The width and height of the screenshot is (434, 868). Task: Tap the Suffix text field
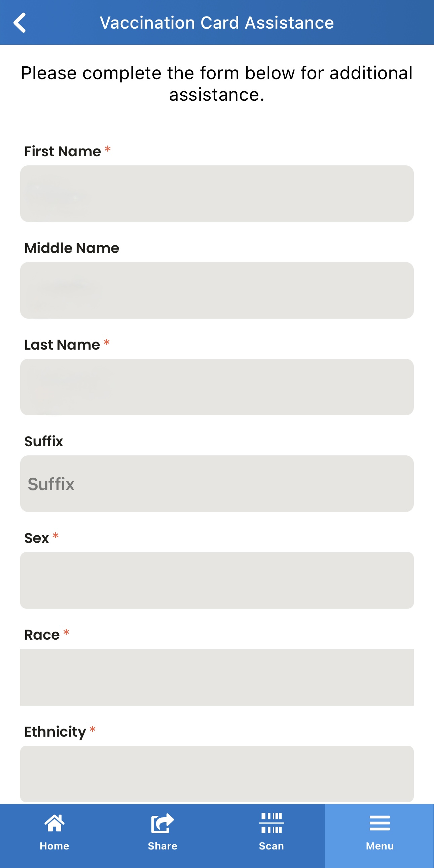tap(217, 484)
